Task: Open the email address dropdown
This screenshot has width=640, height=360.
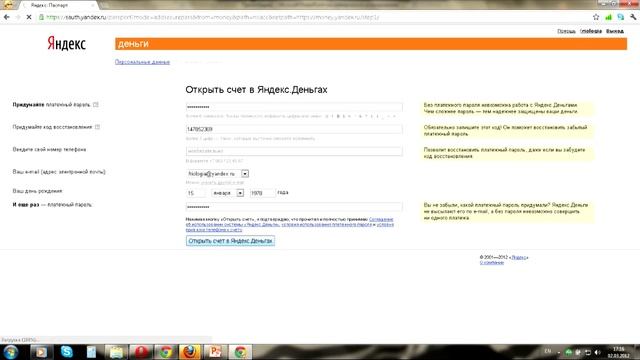Action: coord(245,173)
